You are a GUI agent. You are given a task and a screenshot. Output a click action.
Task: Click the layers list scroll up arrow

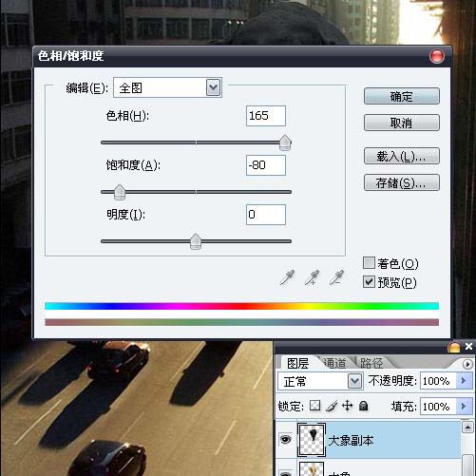point(467,428)
